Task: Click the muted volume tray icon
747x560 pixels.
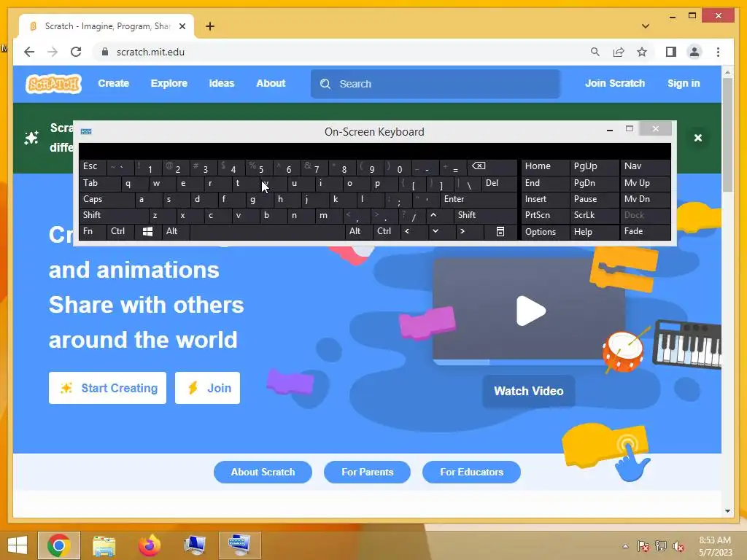Action: [678, 546]
